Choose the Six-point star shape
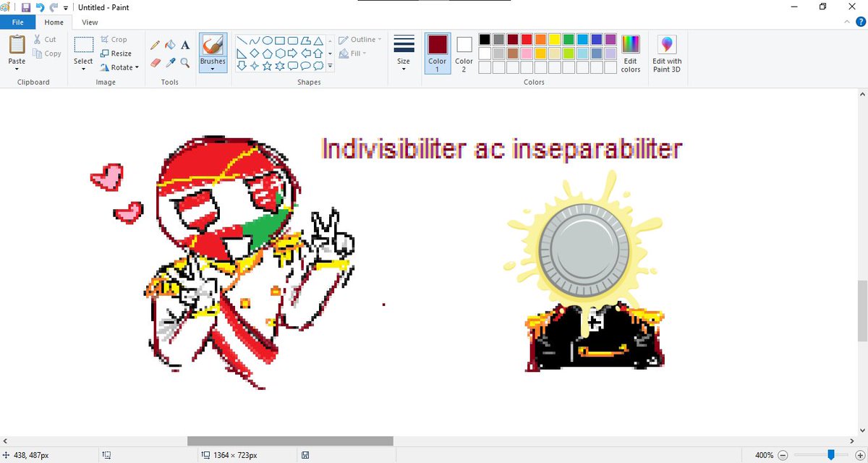 point(281,66)
